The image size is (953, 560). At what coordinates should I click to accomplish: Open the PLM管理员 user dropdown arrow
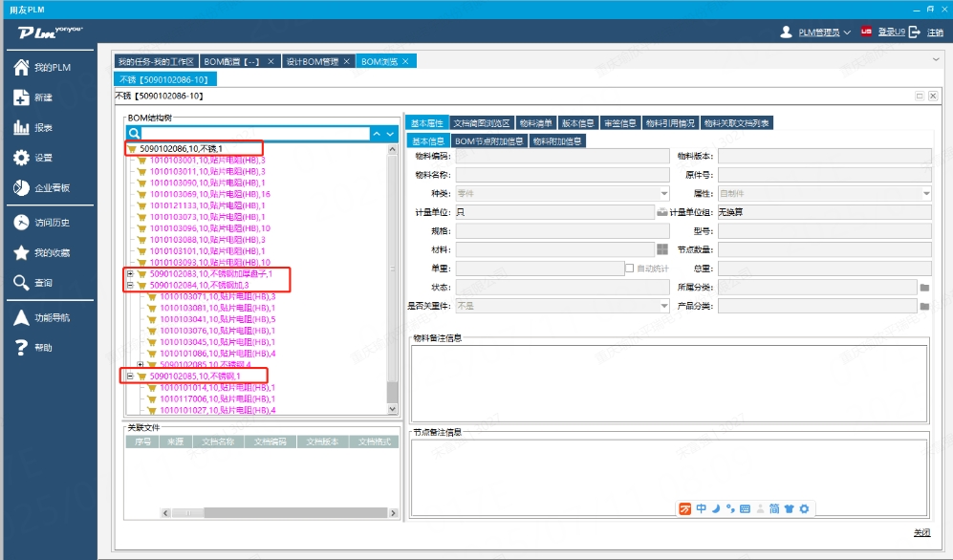click(x=847, y=32)
